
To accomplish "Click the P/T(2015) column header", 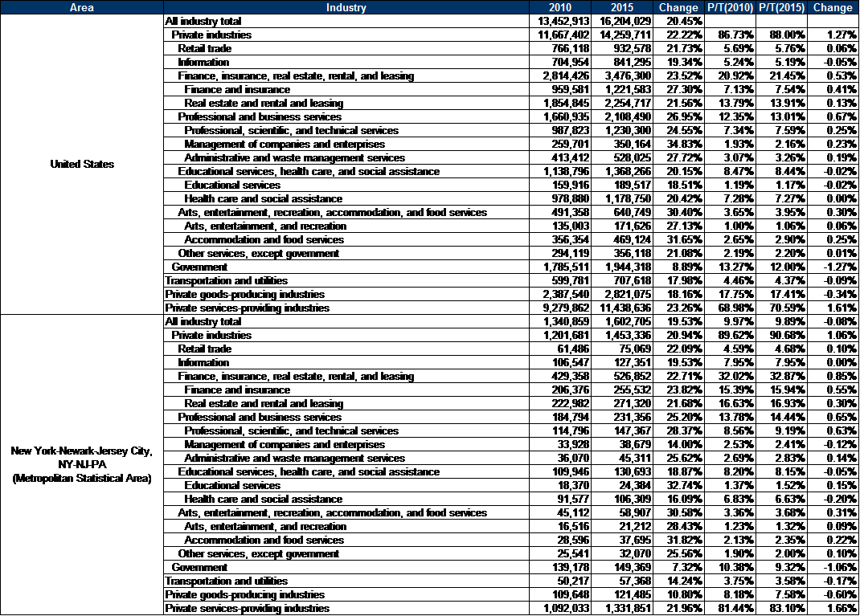I will tap(781, 7).
